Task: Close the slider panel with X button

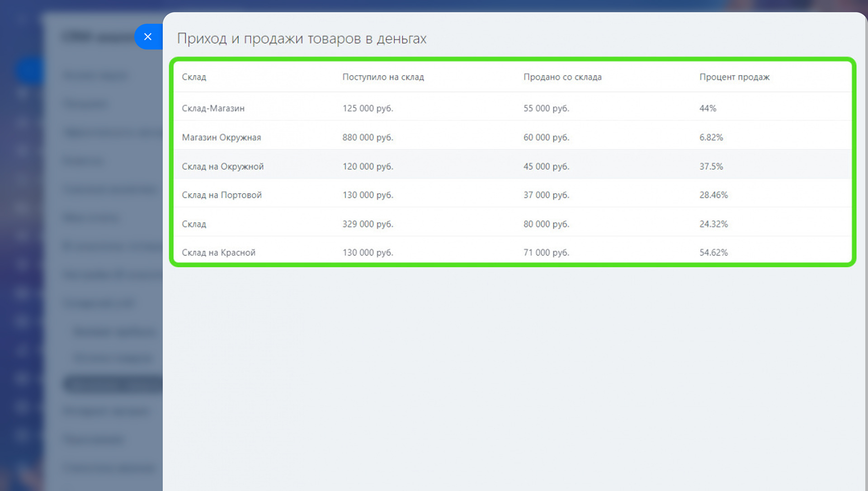Action: coord(148,37)
